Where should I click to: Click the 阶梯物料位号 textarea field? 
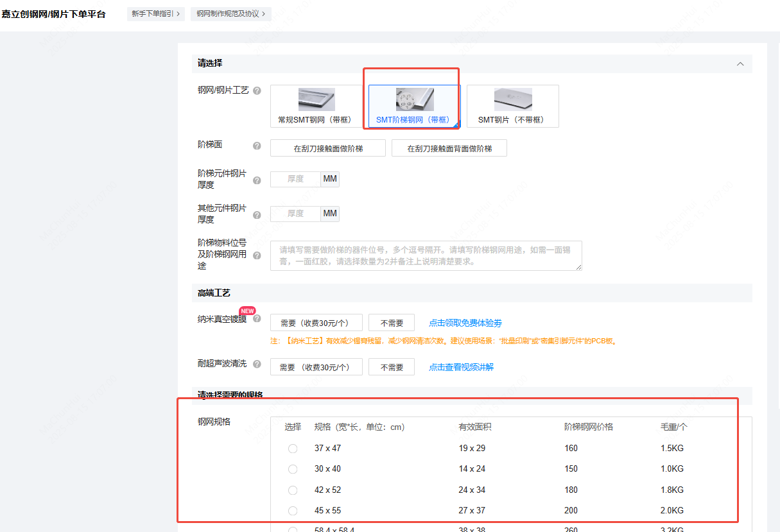coord(426,255)
